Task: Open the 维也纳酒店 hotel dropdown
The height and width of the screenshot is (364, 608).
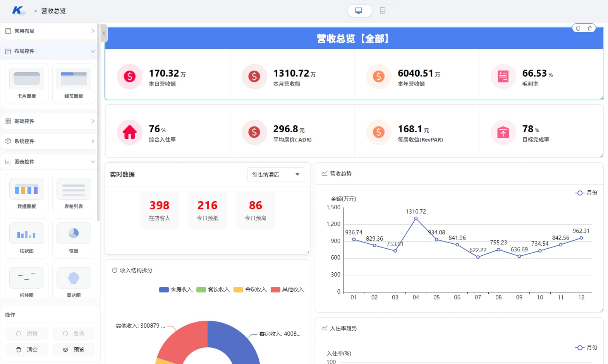Action: pos(276,174)
